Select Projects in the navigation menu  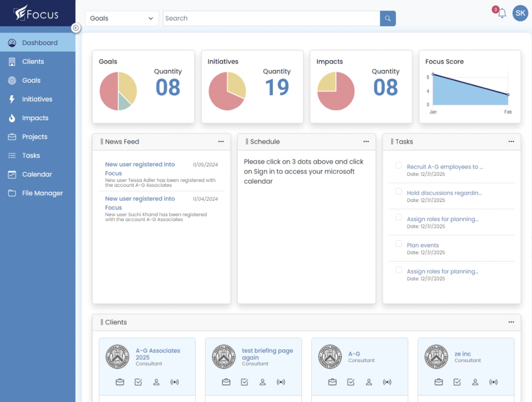(x=34, y=137)
